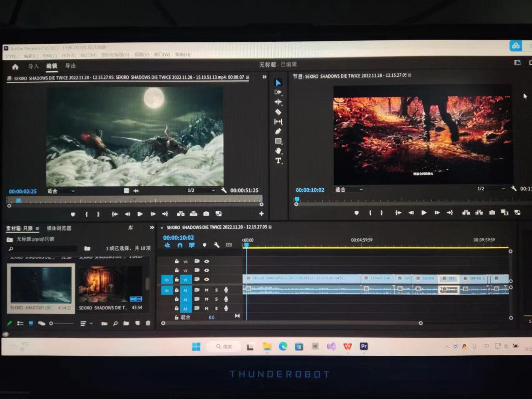Select the Razor tool in the tools panel

tap(278, 112)
